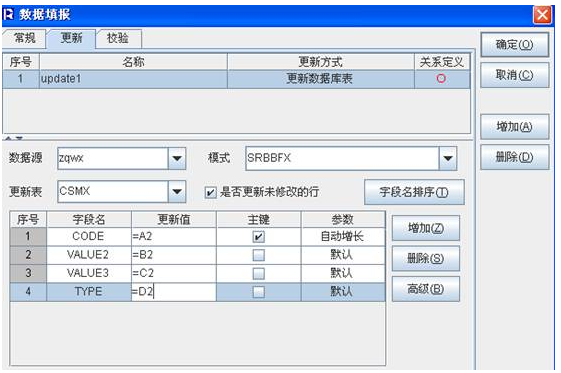Click the =B2 update value cell
Viewport: 561px width, 373px height.
pyautogui.click(x=174, y=255)
